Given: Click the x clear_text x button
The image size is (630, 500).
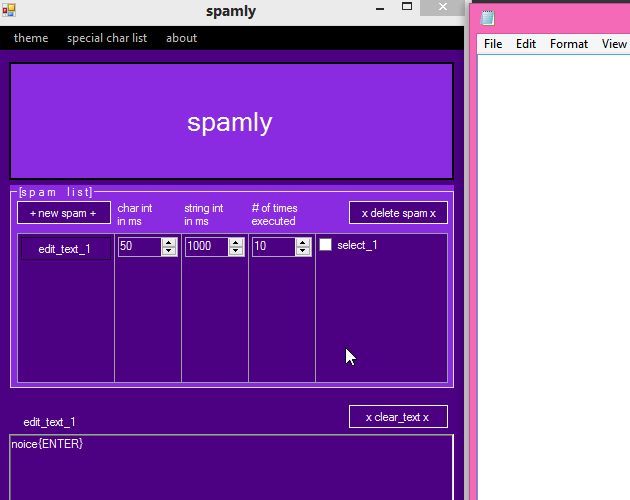Looking at the screenshot, I should click(x=398, y=417).
